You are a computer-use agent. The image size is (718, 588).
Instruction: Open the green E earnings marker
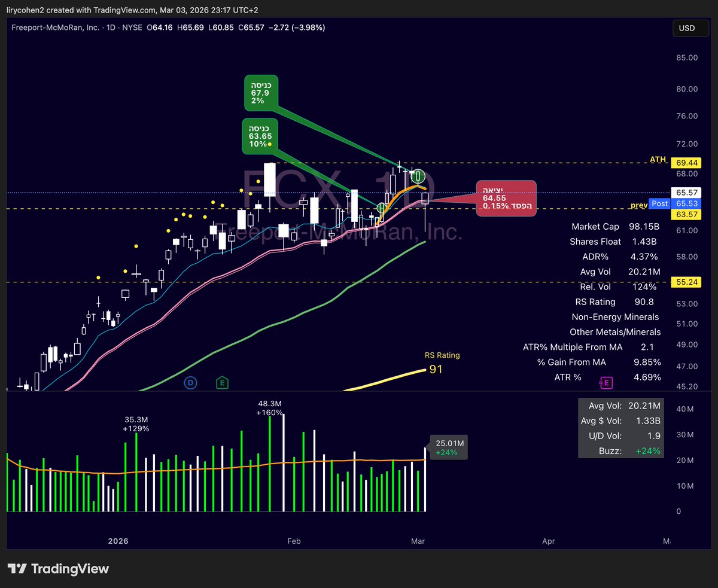click(223, 382)
